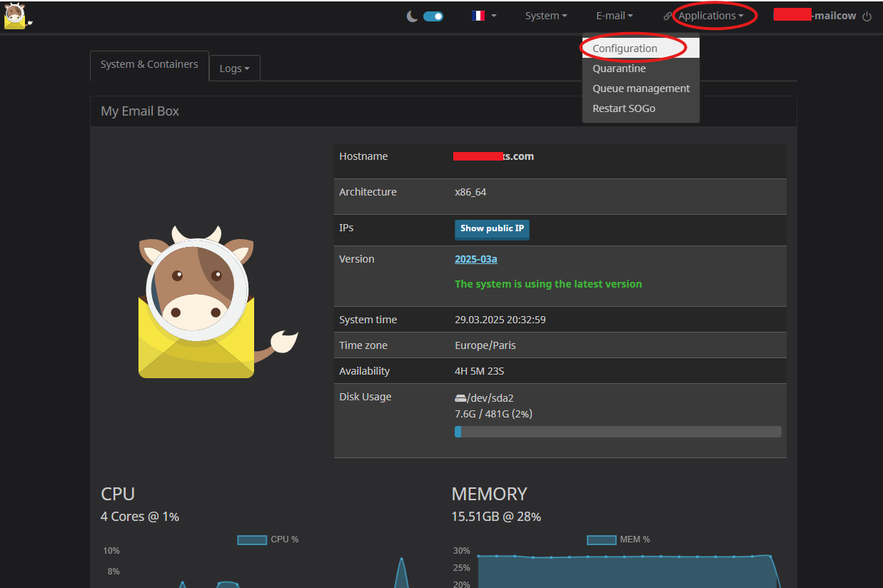Switch to the System & Containers tab
This screenshot has height=588, width=883.
[149, 64]
